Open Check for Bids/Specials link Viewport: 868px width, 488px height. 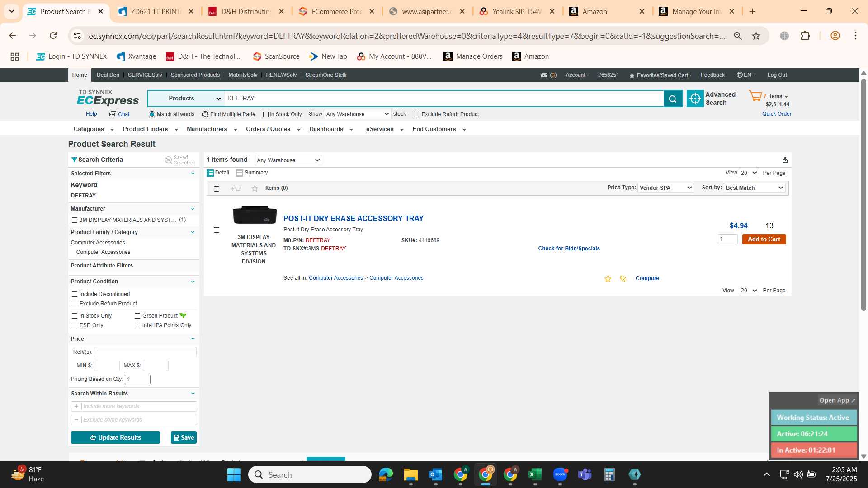point(569,249)
